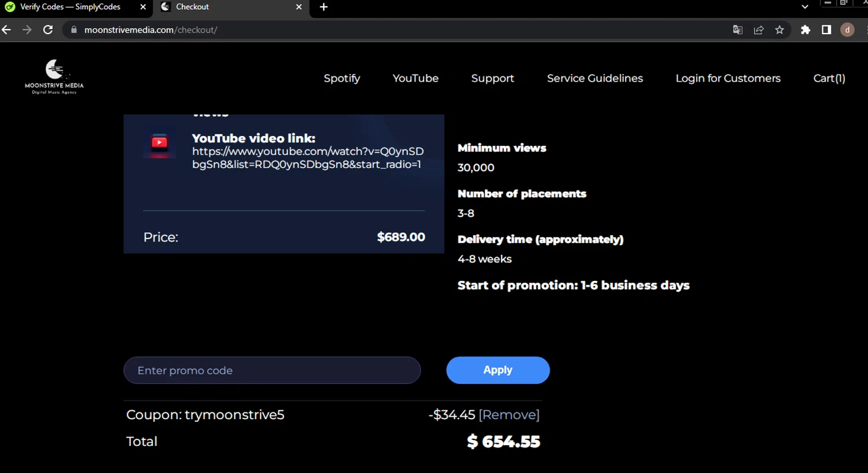The height and width of the screenshot is (473, 868).
Task: Remove the trymoonstrive5 coupon
Action: [509, 415]
